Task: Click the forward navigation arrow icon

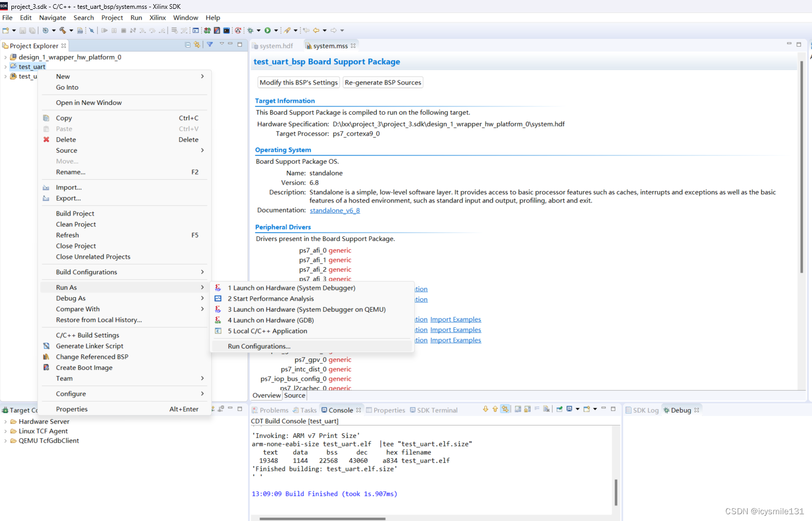Action: pyautogui.click(x=333, y=30)
